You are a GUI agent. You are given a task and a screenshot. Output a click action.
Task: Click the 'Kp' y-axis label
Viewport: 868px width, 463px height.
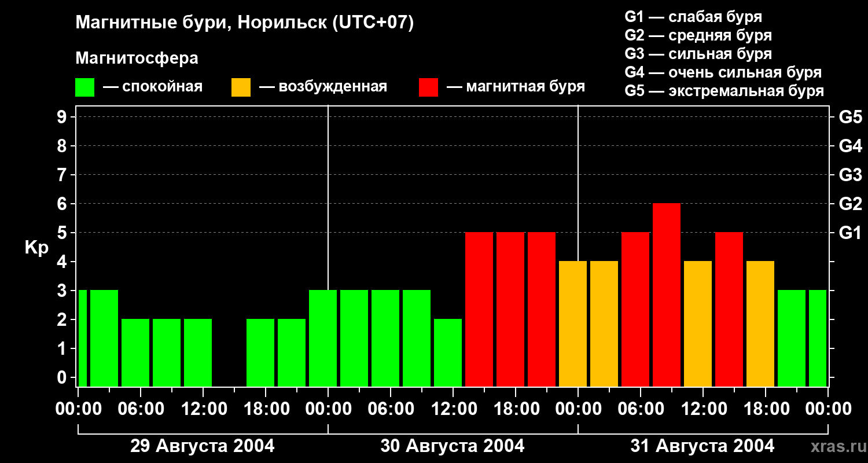(x=36, y=248)
